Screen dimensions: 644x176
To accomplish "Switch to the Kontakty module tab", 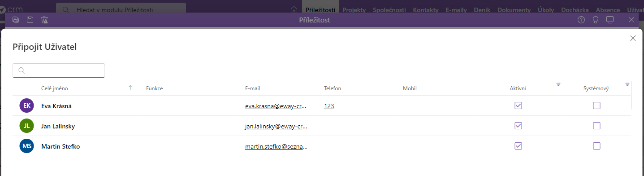I will 426,10.
